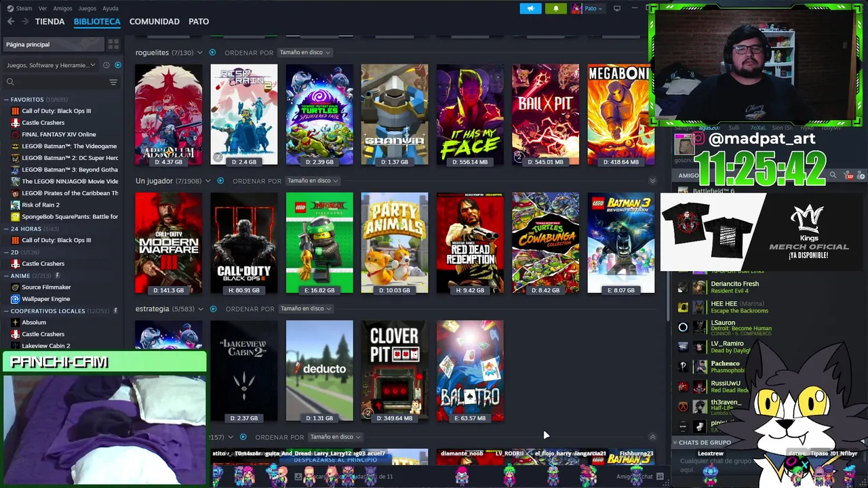Open Call of Duty Modern Warfare III cover
The width and height of the screenshot is (868, 488).
pos(169,243)
